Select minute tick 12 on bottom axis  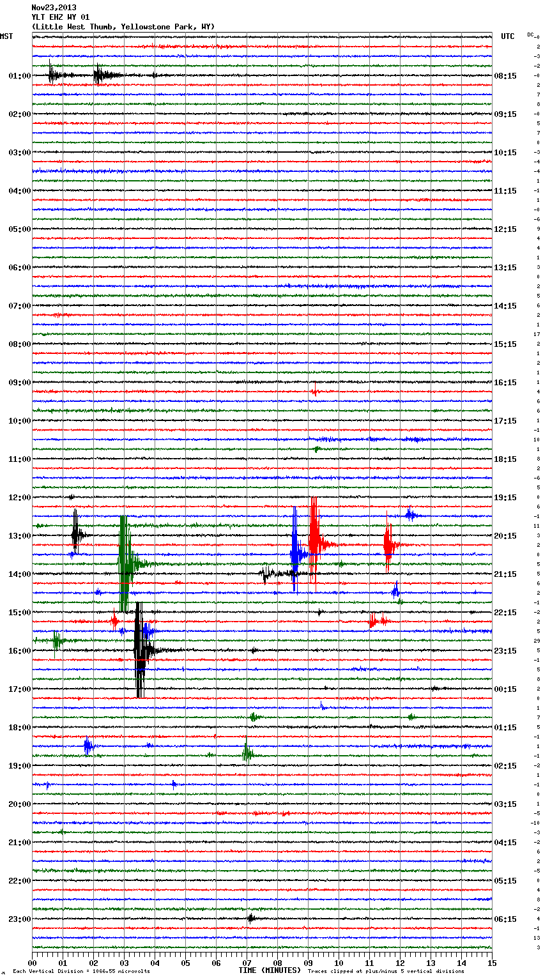(400, 963)
